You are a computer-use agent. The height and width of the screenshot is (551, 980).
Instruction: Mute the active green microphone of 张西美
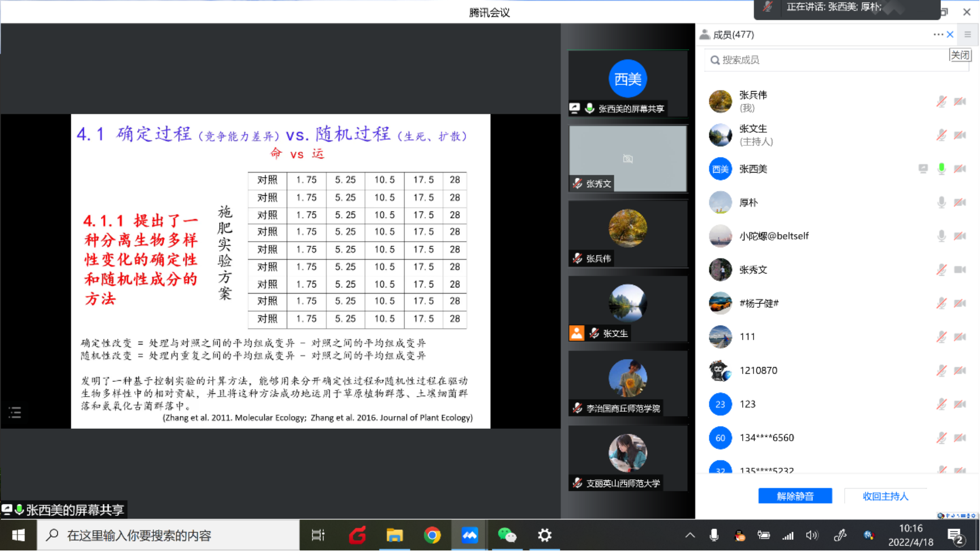coord(941,169)
